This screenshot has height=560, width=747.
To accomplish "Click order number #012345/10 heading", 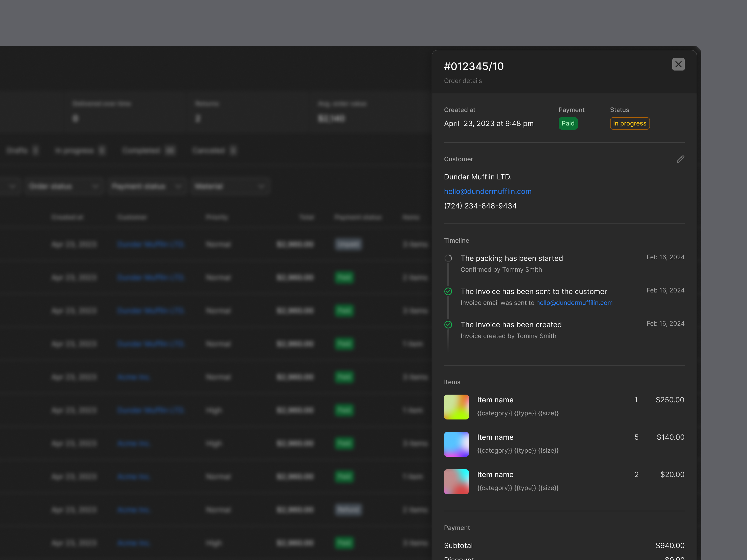I will [x=473, y=66].
